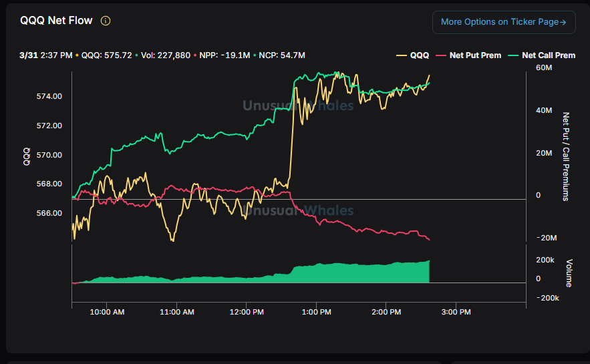Viewport: 590px width, 364px height.
Task: Select the Net Put / Call Premiums axis title
Action: pos(565,156)
